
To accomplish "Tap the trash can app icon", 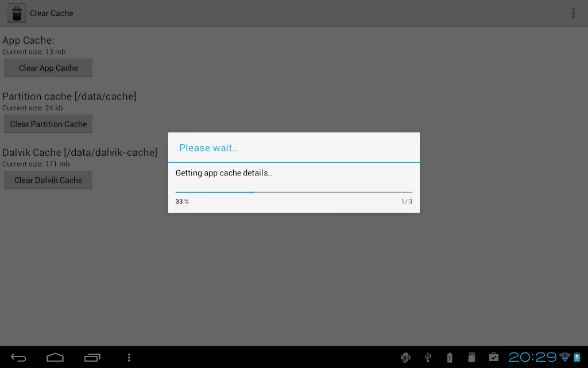I will click(17, 13).
